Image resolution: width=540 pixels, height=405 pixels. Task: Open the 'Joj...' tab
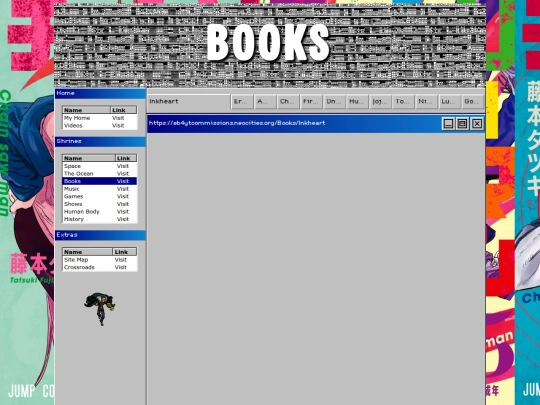pos(381,102)
